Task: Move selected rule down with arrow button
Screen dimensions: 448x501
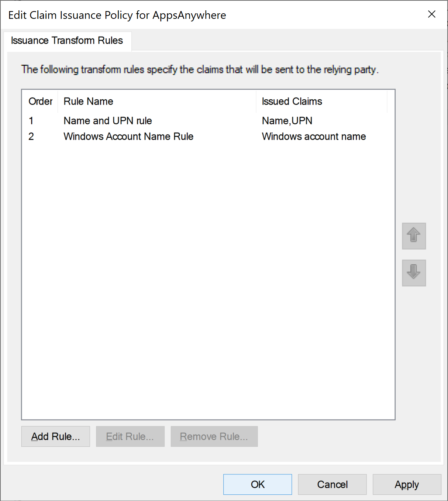Action: [x=414, y=273]
